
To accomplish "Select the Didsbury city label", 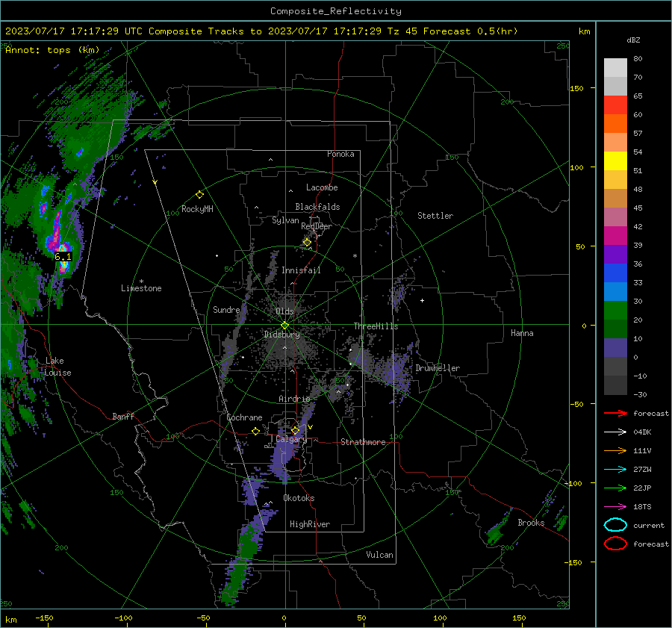I will coord(281,335).
